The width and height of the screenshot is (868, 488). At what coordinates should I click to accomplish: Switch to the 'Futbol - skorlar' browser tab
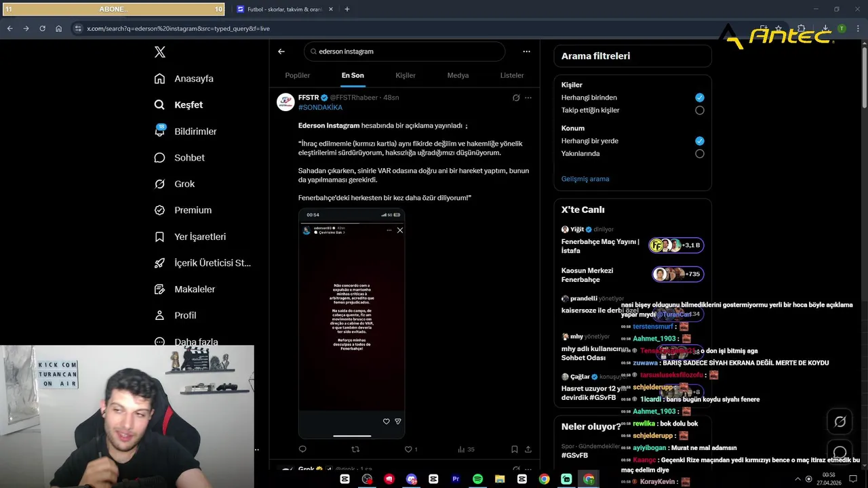click(283, 9)
